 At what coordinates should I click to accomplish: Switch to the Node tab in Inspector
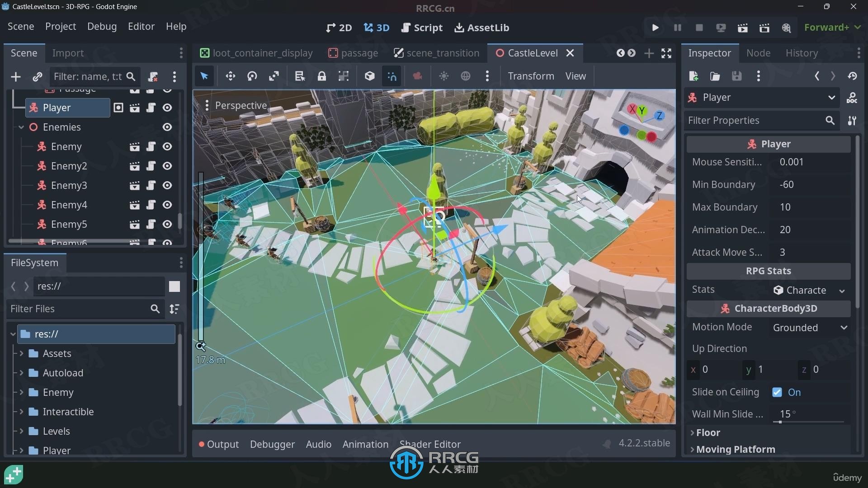758,52
